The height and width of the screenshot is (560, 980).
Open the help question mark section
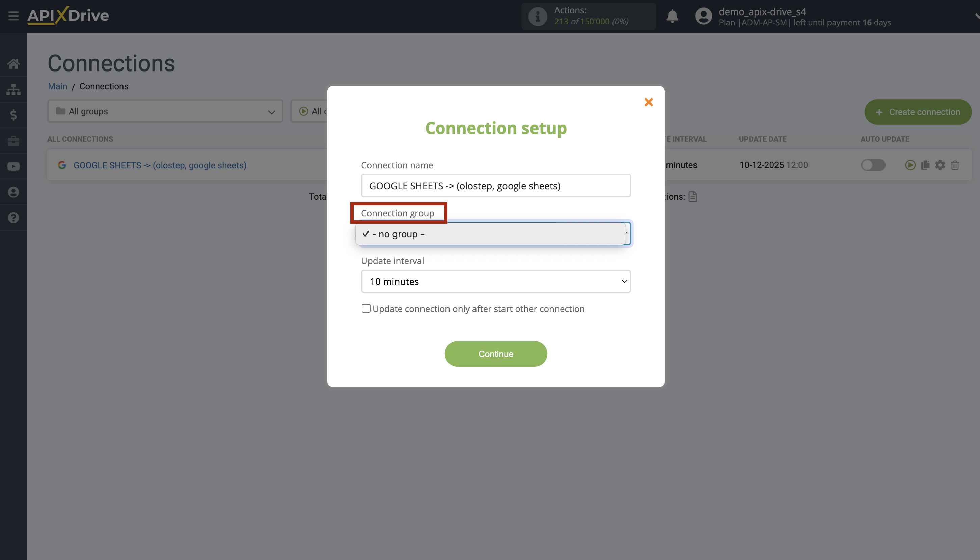[13, 218]
